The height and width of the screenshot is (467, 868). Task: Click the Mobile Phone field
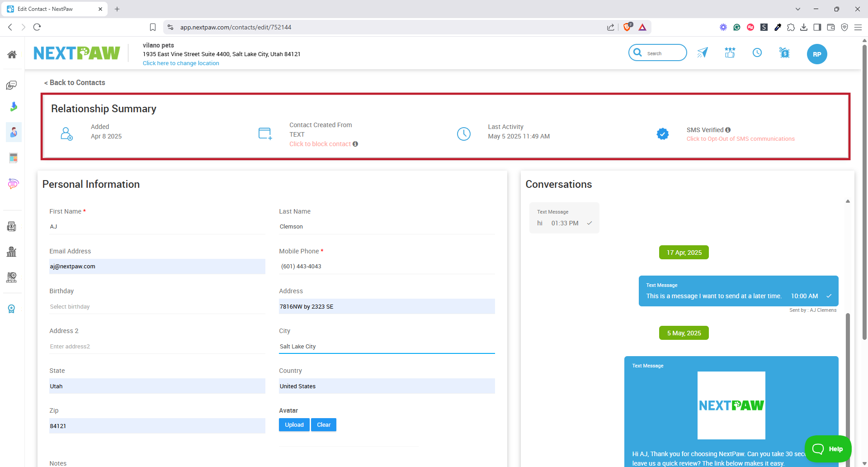coord(387,267)
